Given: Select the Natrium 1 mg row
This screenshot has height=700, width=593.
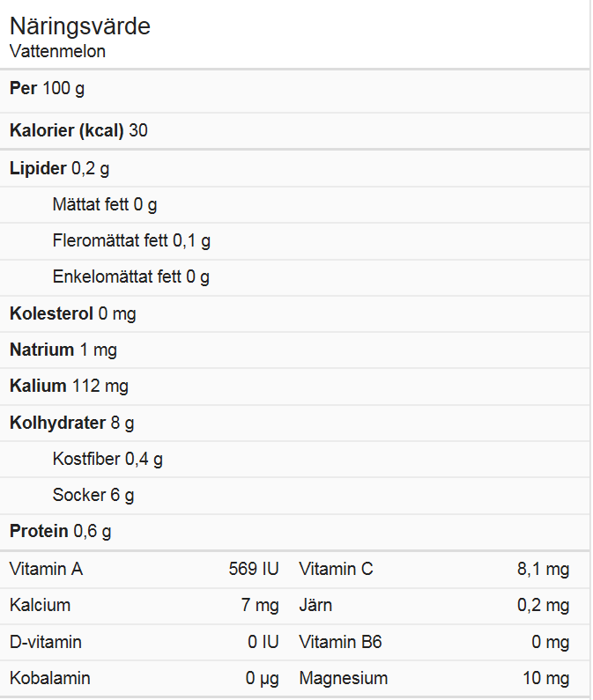Looking at the screenshot, I should pyautogui.click(x=63, y=350).
